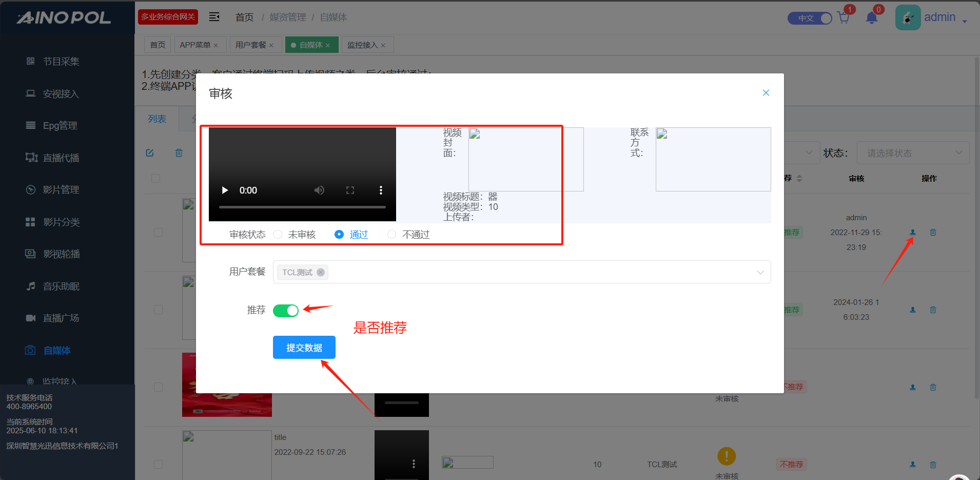This screenshot has height=480, width=980.
Task: Expand the 用户套餐 dropdown
Action: click(x=759, y=272)
